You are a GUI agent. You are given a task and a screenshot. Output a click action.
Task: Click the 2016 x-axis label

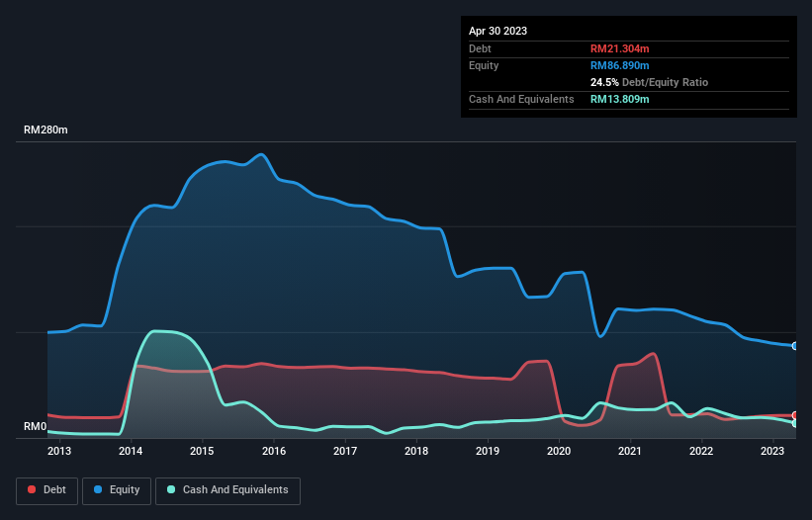(274, 451)
